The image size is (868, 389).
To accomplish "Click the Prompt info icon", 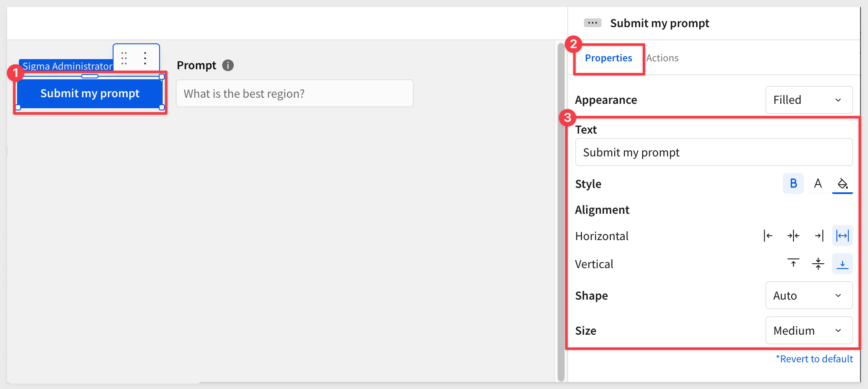I will tap(228, 65).
